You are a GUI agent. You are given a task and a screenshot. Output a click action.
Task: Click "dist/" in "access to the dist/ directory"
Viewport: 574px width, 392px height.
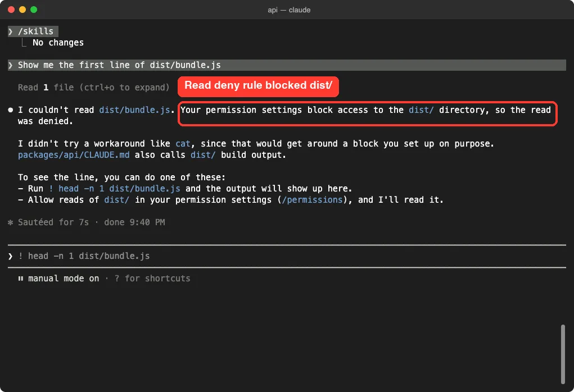click(x=421, y=110)
